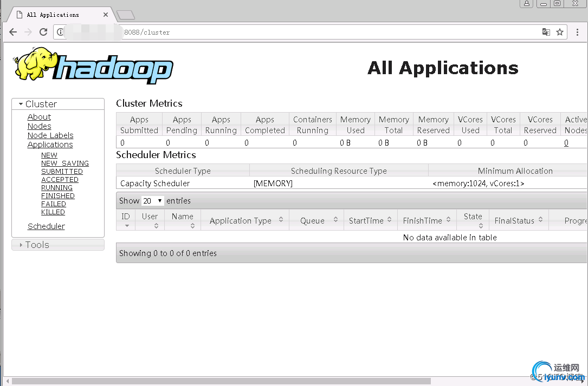Open the Scheduler link
The height and width of the screenshot is (386, 588).
tap(46, 226)
